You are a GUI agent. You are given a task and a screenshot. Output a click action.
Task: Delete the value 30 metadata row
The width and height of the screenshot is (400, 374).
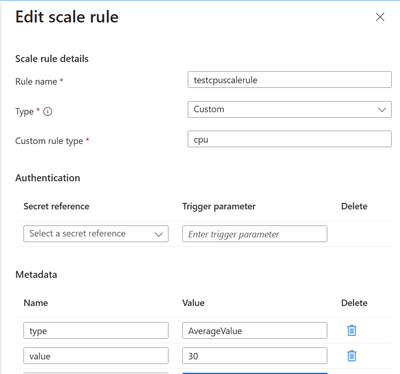(352, 356)
